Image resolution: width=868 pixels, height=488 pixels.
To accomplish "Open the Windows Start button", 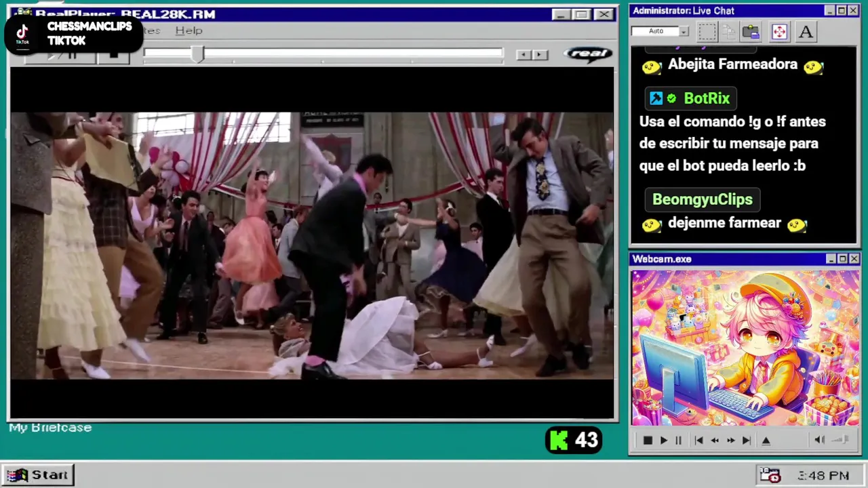I will pos(37,475).
